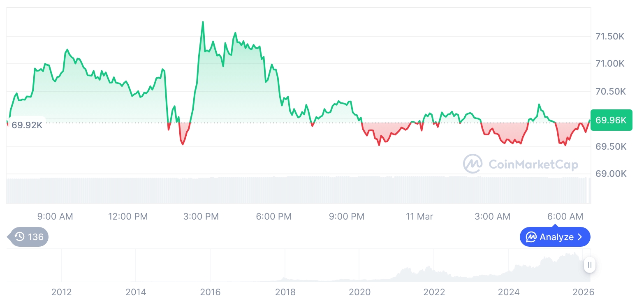Image resolution: width=644 pixels, height=301 pixels.
Task: Click the chevron arrow on Analyze button
Action: [580, 237]
